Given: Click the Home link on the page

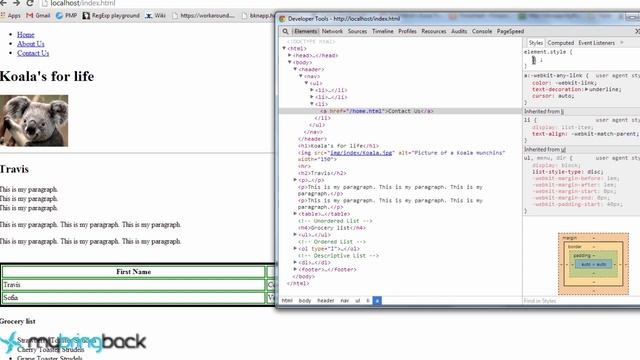Looking at the screenshot, I should point(26,35).
